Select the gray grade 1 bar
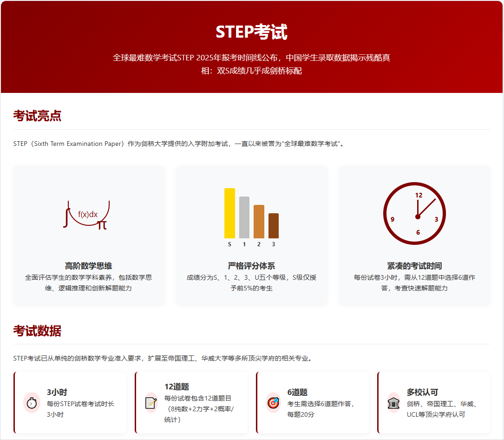Screen dimensions: 504x440 coord(244,217)
